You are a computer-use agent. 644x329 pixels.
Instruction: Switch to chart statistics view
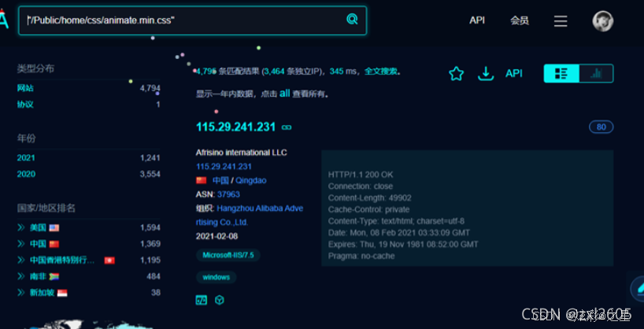tap(596, 73)
